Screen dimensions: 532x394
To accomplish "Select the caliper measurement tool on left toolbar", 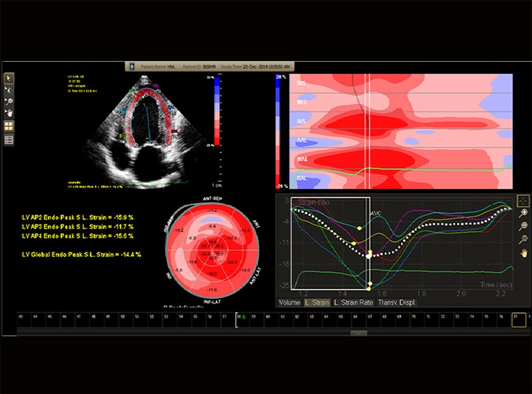I will [10, 89].
